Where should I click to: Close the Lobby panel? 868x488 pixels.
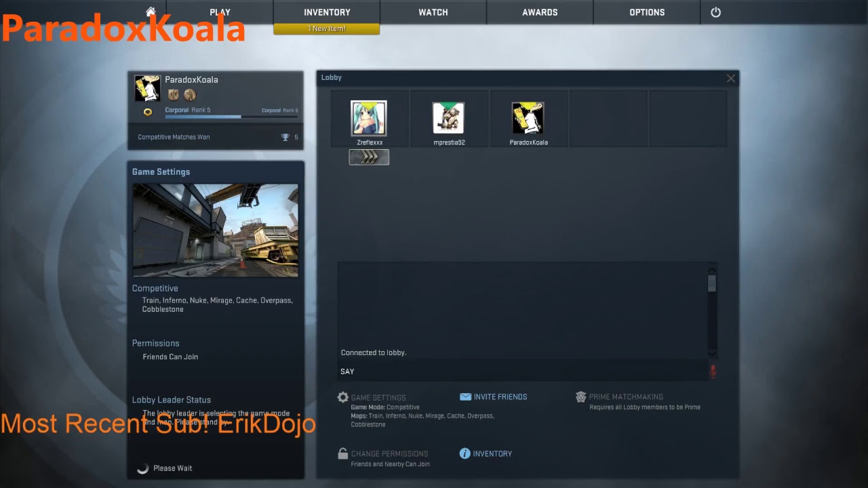coord(731,79)
